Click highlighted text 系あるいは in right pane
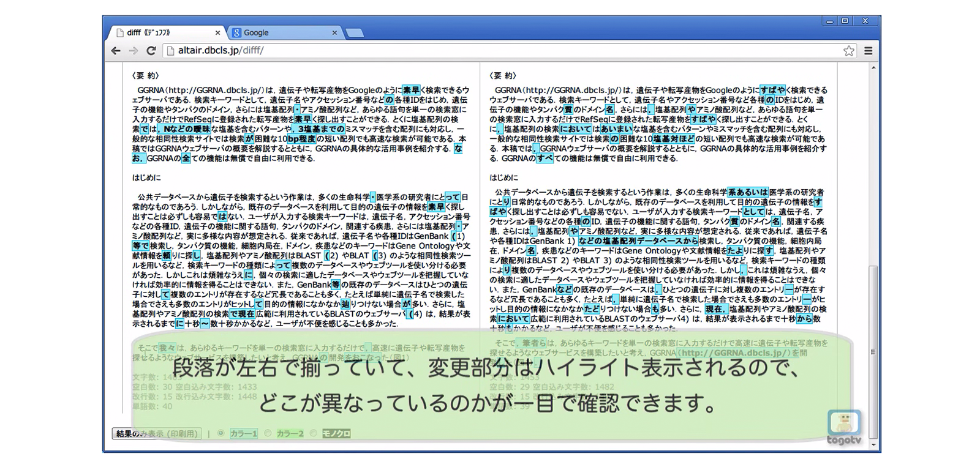The width and height of the screenshot is (980, 470). [x=748, y=192]
